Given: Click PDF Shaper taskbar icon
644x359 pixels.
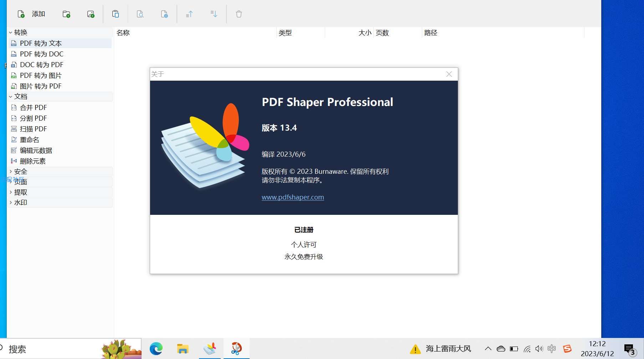Looking at the screenshot, I should (x=210, y=349).
